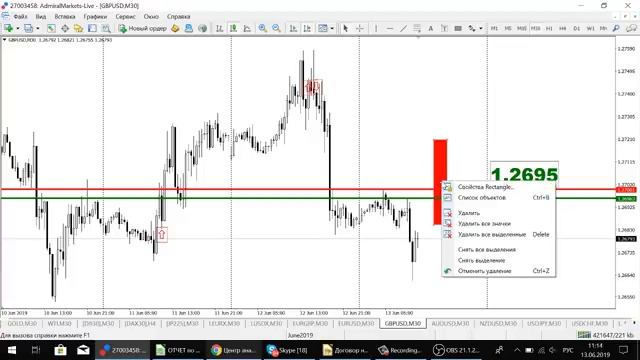Viewport: 640px width, 360px height.
Task: Select the horizontal line tool
Action: [390, 28]
